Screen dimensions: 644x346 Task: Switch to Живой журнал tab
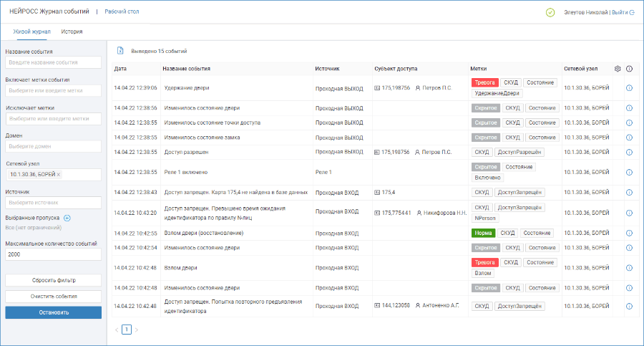[x=31, y=32]
